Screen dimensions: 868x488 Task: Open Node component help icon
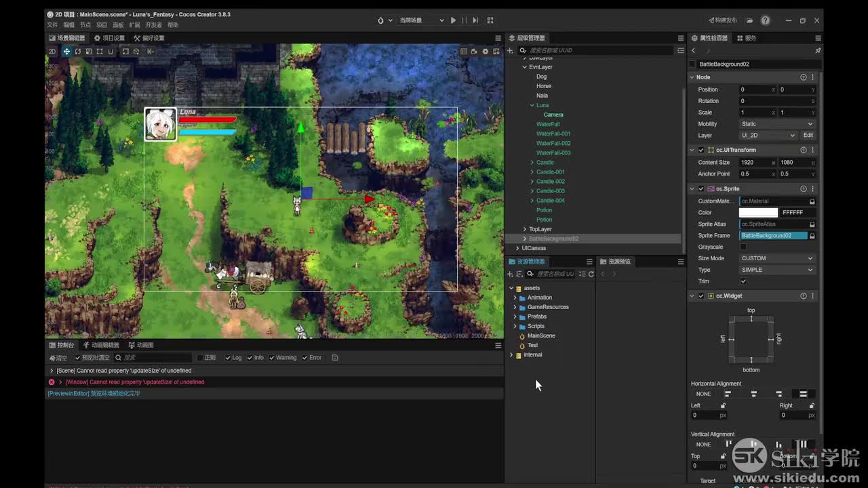click(x=804, y=77)
